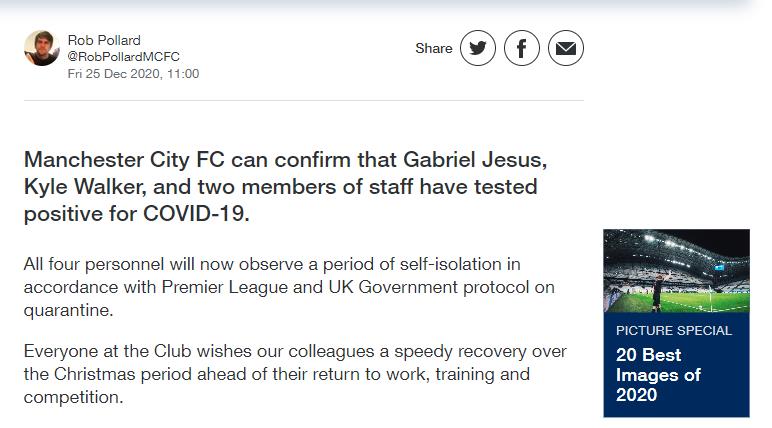Click Rob Pollard's author avatar photo

pyautogui.click(x=42, y=48)
